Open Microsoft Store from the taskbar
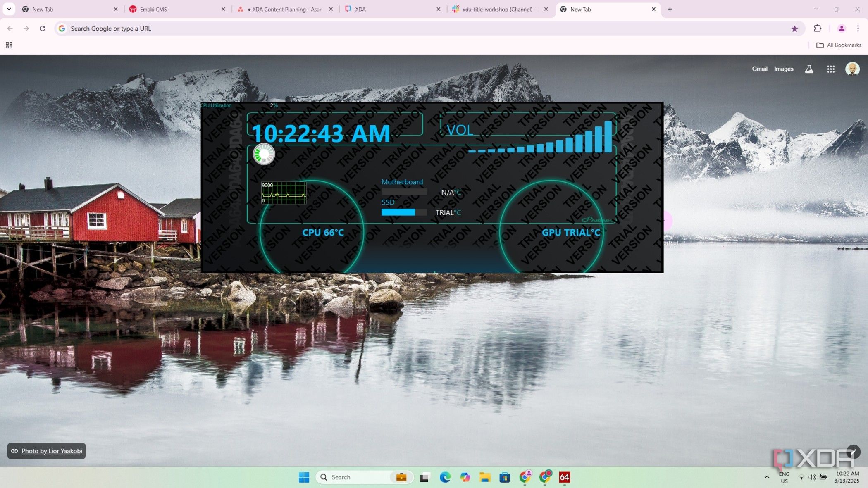868x488 pixels. point(505,477)
